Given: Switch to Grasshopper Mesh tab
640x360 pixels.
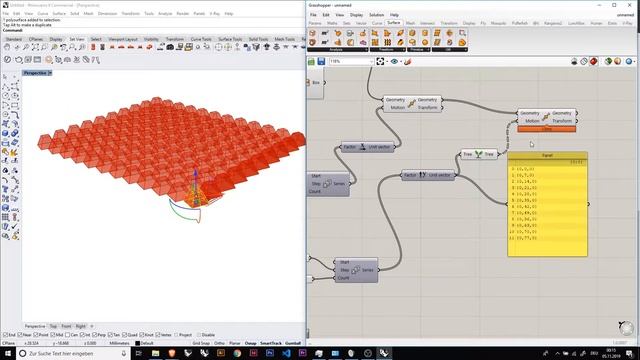Looking at the screenshot, I should point(410,23).
